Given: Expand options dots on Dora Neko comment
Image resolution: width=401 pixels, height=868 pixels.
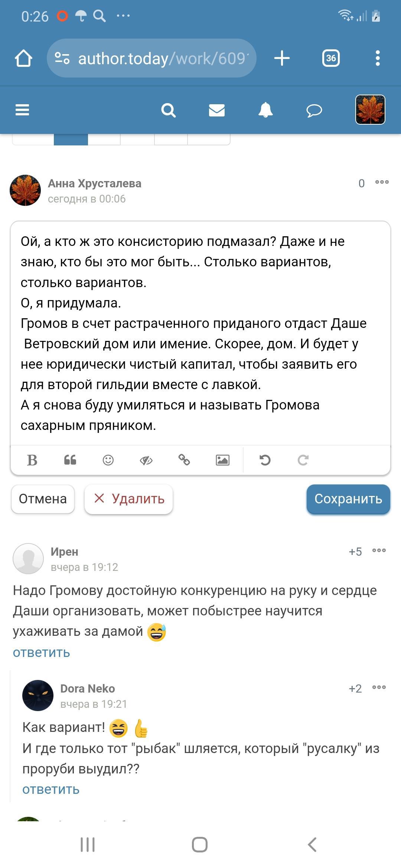Looking at the screenshot, I should pos(379,687).
